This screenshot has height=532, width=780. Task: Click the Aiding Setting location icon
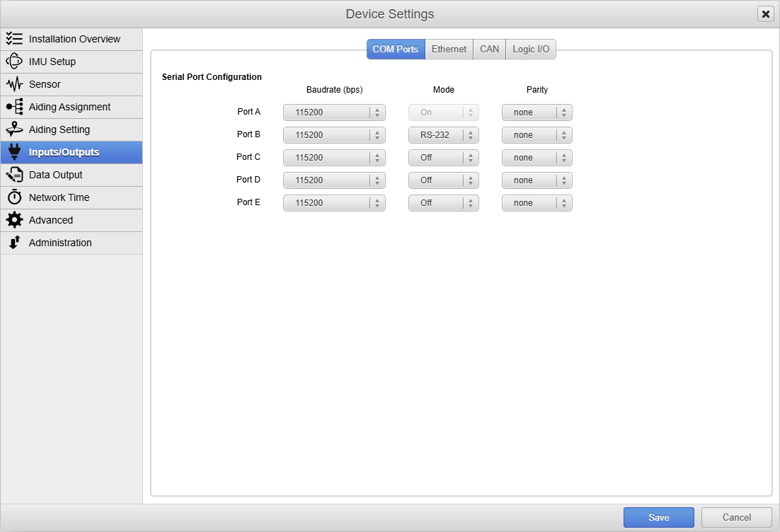14,129
